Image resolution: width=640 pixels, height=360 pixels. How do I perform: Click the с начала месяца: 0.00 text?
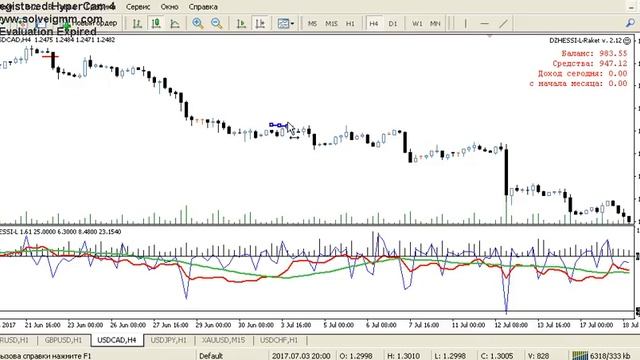[578, 84]
